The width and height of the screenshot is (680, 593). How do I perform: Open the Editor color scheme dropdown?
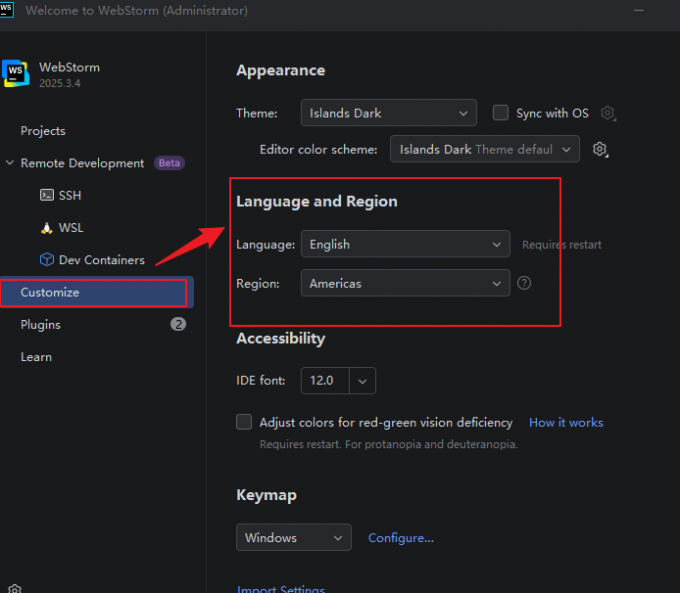(484, 149)
